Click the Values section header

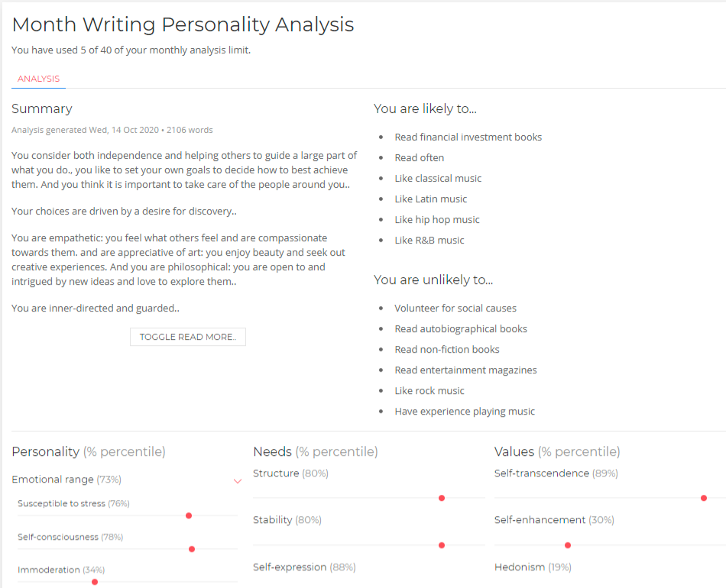[512, 451]
